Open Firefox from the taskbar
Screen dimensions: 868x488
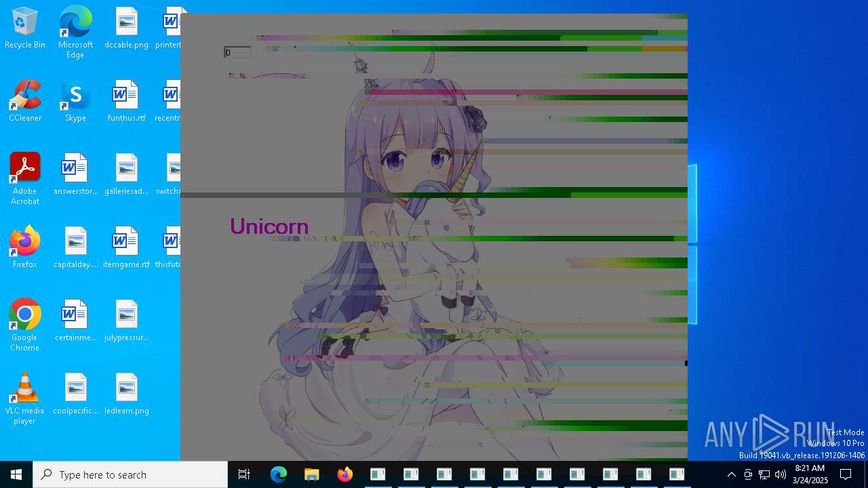345,474
